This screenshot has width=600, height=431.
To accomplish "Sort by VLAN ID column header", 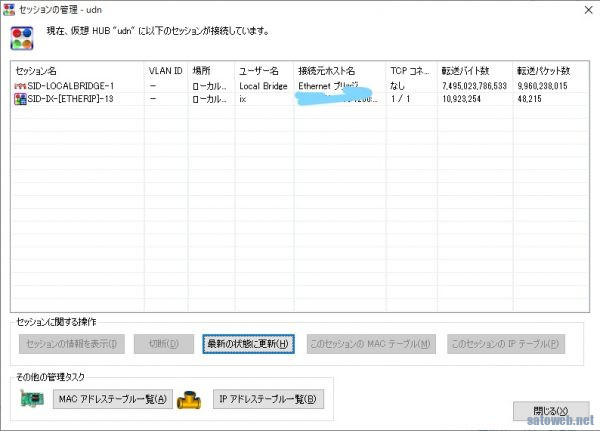I will pyautogui.click(x=165, y=72).
